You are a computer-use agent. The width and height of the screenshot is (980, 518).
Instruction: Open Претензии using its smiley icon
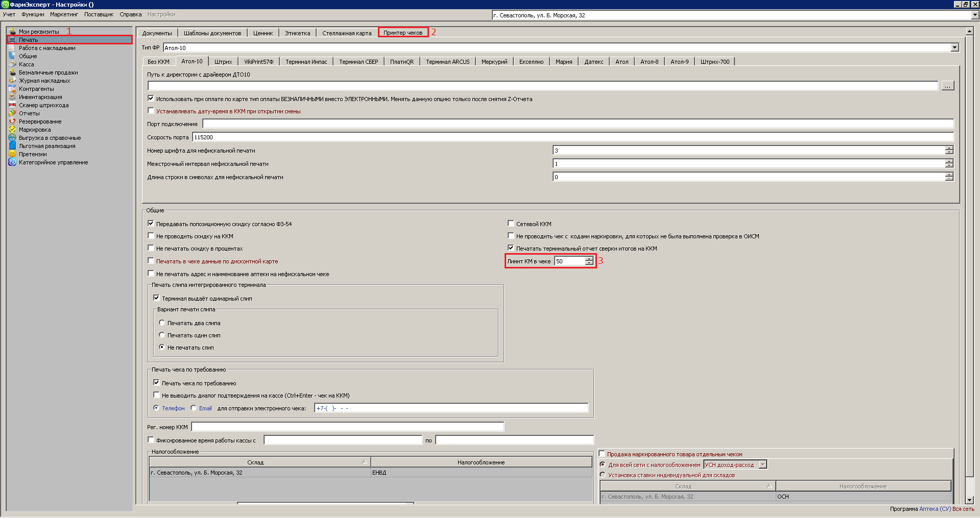click(12, 154)
